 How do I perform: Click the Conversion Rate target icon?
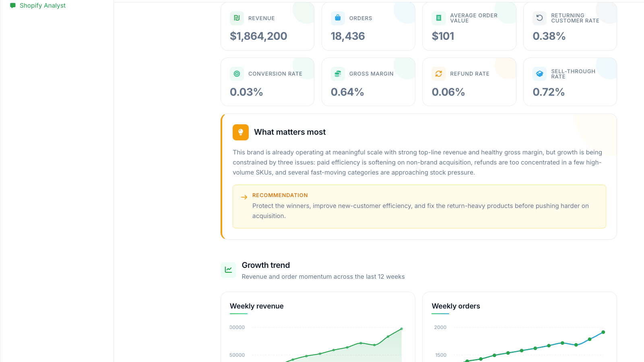tap(237, 74)
